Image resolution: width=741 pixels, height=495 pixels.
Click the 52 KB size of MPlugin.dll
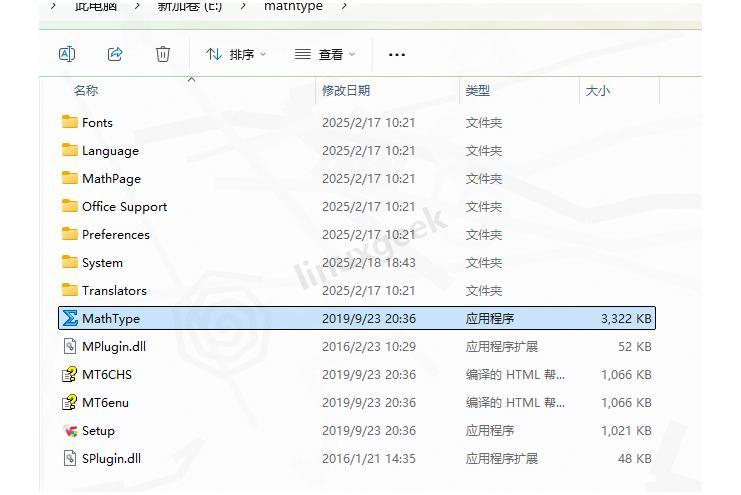tap(635, 347)
